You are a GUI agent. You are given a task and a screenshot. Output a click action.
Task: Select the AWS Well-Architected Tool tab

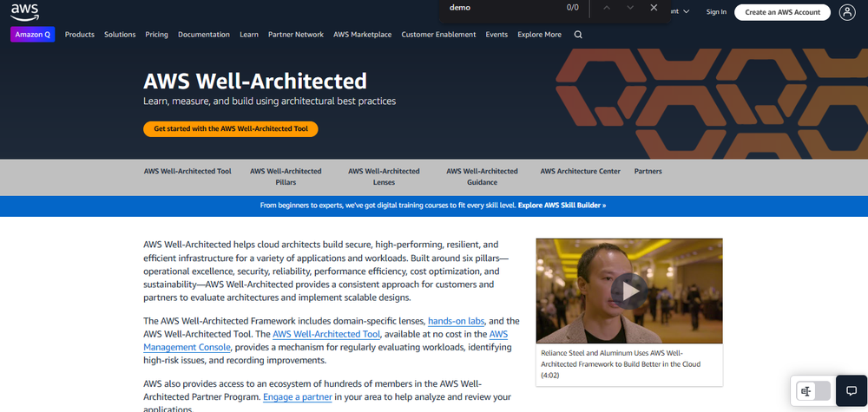(x=187, y=172)
